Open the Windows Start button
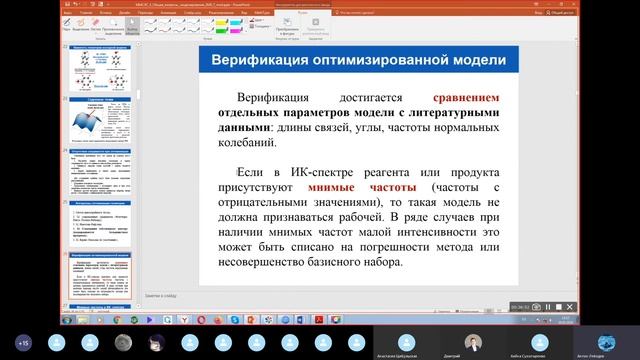Screen dimensions: 640x360 (x=67, y=320)
